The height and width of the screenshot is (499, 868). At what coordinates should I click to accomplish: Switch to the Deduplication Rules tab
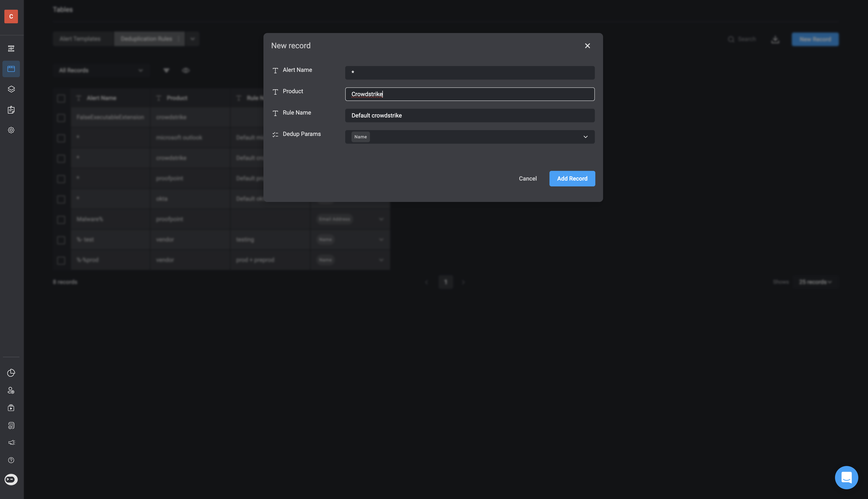point(146,39)
